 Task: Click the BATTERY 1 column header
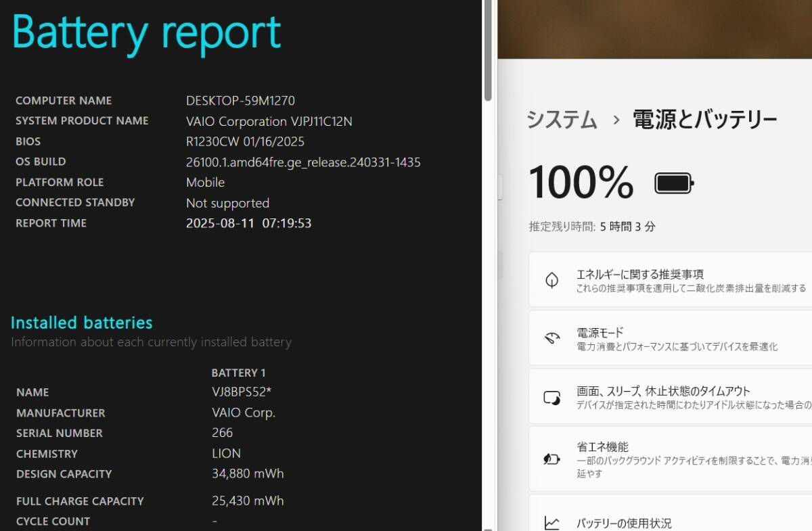[x=239, y=373]
